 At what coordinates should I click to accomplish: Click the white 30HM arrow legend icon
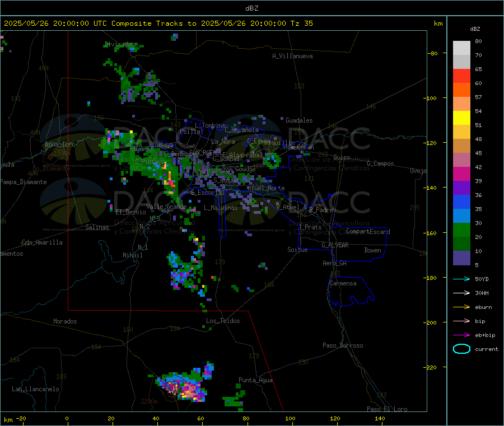[x=461, y=293]
